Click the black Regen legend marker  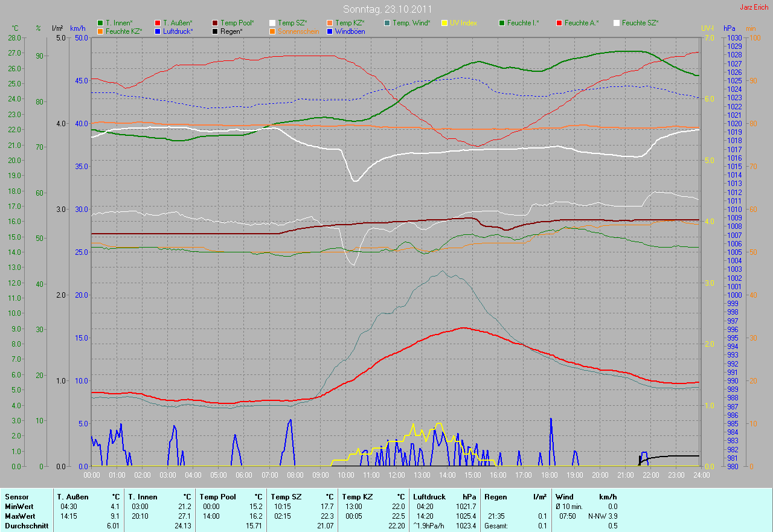pos(215,31)
